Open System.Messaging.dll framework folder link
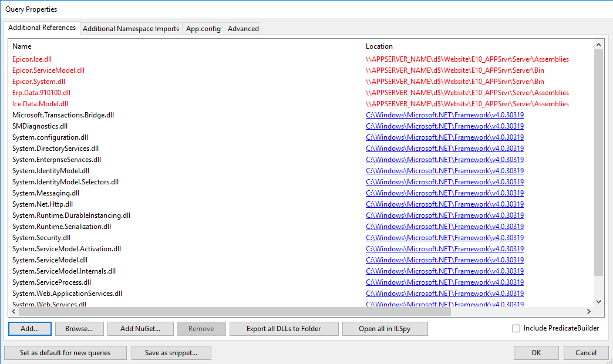This screenshot has width=613, height=364. 444,193
